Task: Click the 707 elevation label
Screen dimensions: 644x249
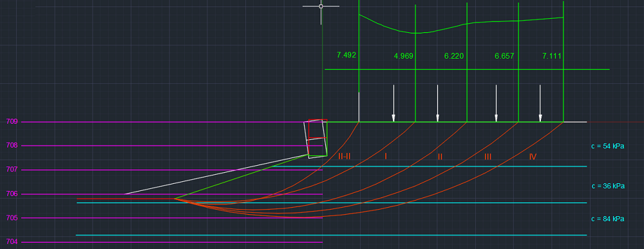Action: click(x=12, y=169)
